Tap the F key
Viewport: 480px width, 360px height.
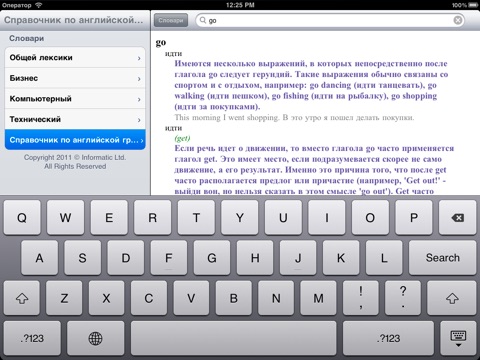click(x=169, y=258)
